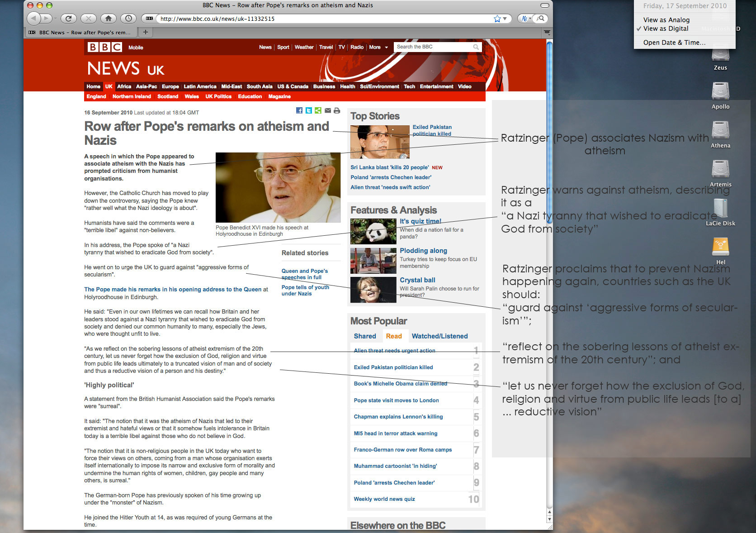Select the Read tab in Most Popular

[x=394, y=336]
